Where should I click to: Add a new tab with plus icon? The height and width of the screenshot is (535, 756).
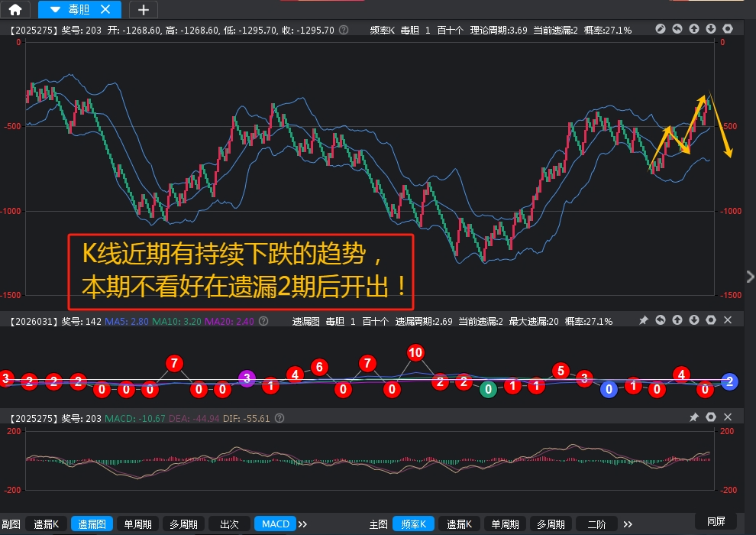pyautogui.click(x=143, y=9)
